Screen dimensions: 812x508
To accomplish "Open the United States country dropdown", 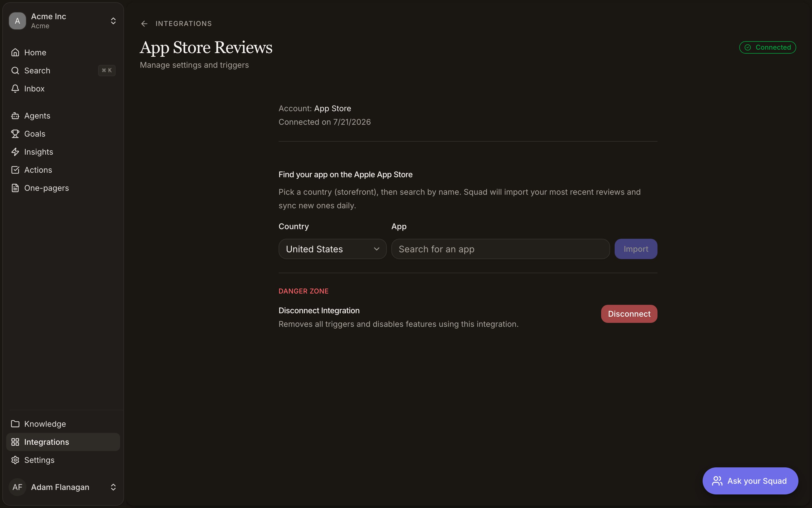I will coord(332,249).
